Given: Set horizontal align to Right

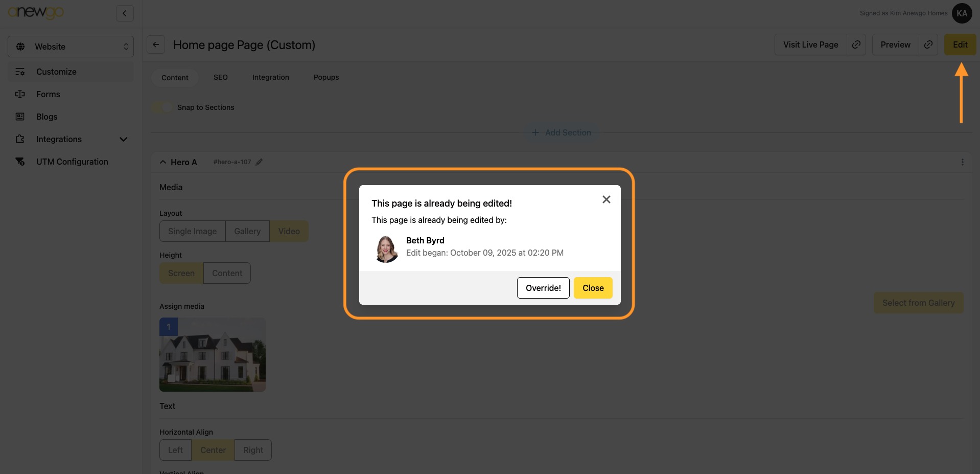Looking at the screenshot, I should [253, 450].
